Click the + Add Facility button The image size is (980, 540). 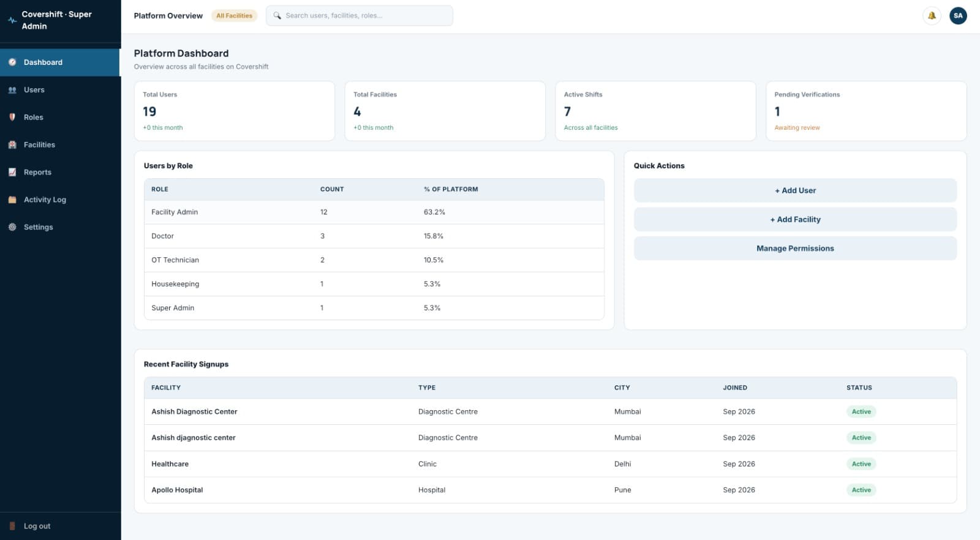(x=795, y=219)
